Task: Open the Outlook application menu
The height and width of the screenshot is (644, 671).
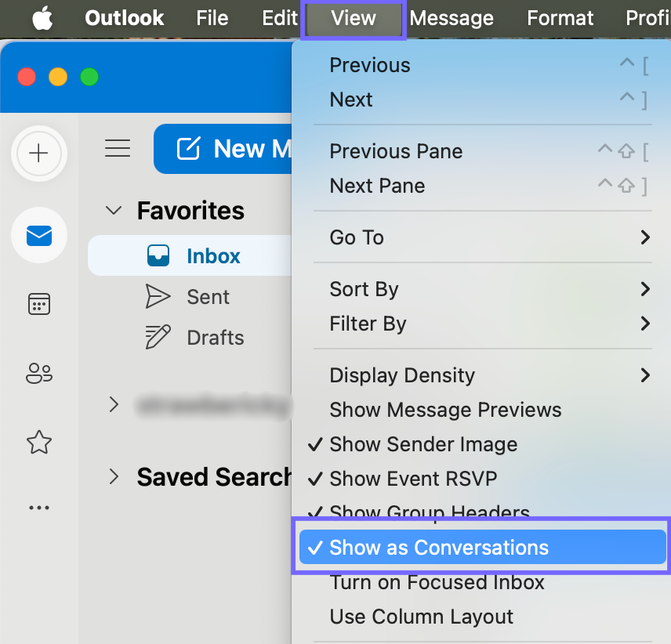Action: [124, 18]
